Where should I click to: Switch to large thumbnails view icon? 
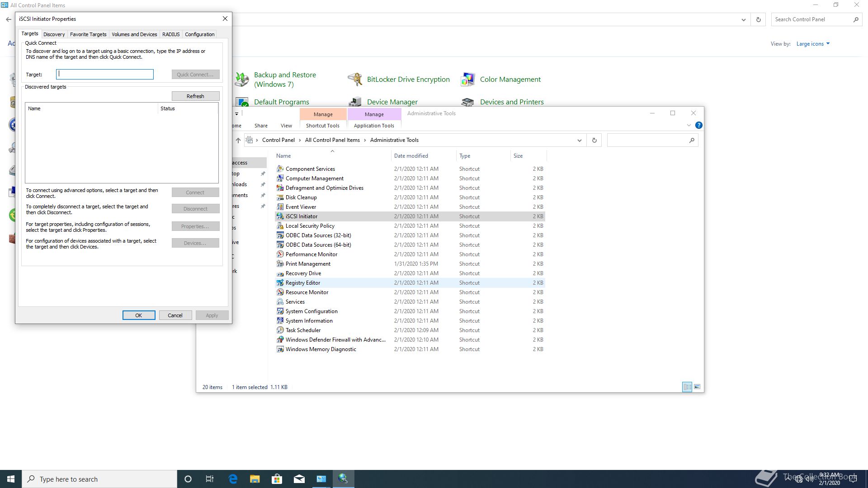[x=697, y=387]
